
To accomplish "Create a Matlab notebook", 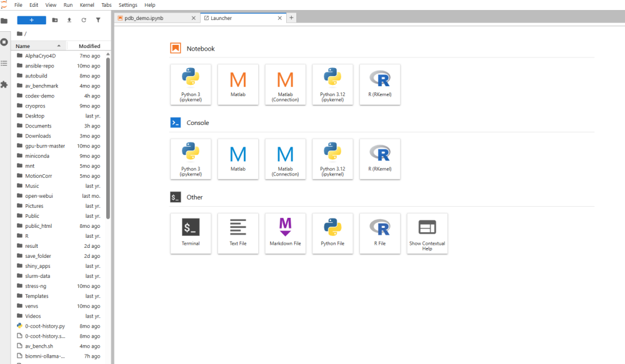I will point(238,85).
